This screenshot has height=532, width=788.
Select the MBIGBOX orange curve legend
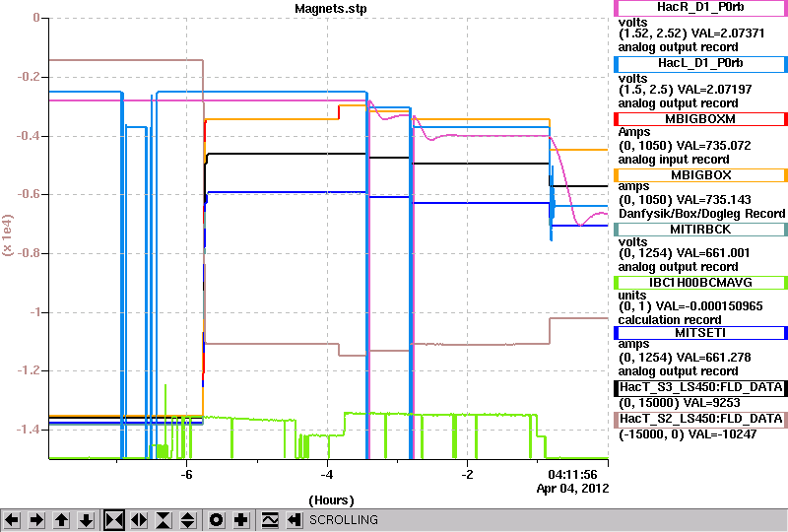pyautogui.click(x=700, y=175)
